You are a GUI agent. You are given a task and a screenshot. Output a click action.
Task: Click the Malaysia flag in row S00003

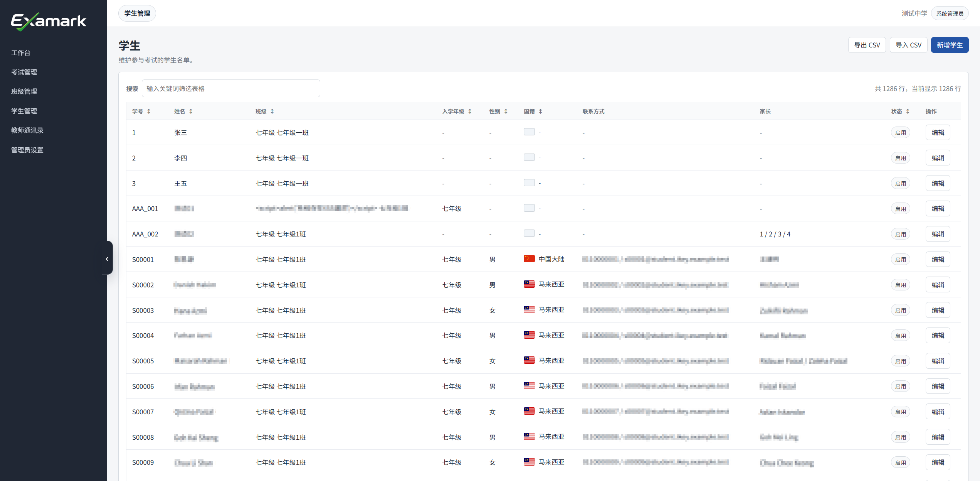529,310
